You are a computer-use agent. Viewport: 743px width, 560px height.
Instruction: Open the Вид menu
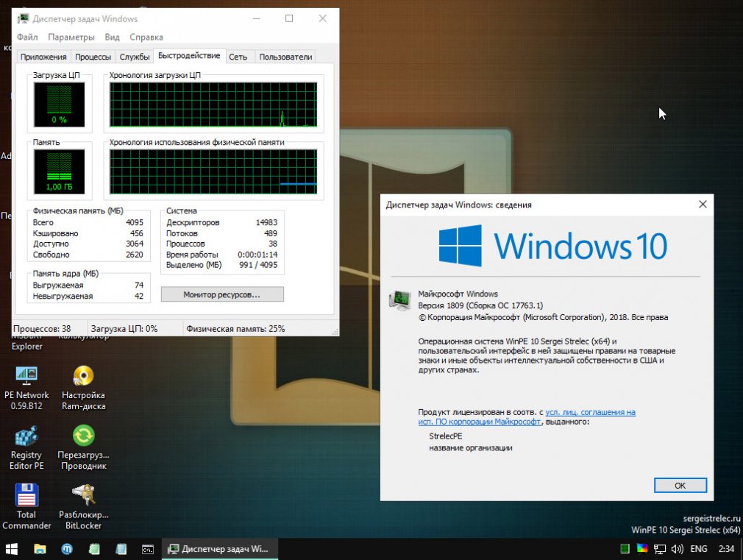click(112, 37)
